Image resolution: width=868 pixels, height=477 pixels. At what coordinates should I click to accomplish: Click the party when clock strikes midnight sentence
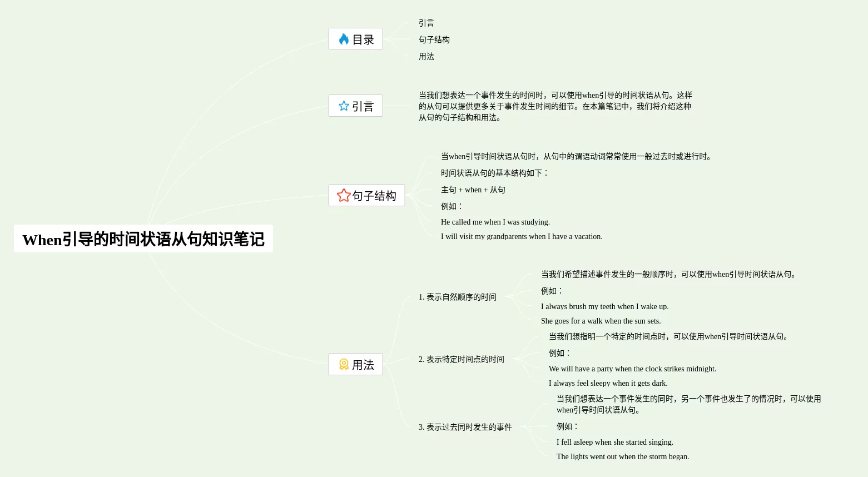tap(632, 369)
